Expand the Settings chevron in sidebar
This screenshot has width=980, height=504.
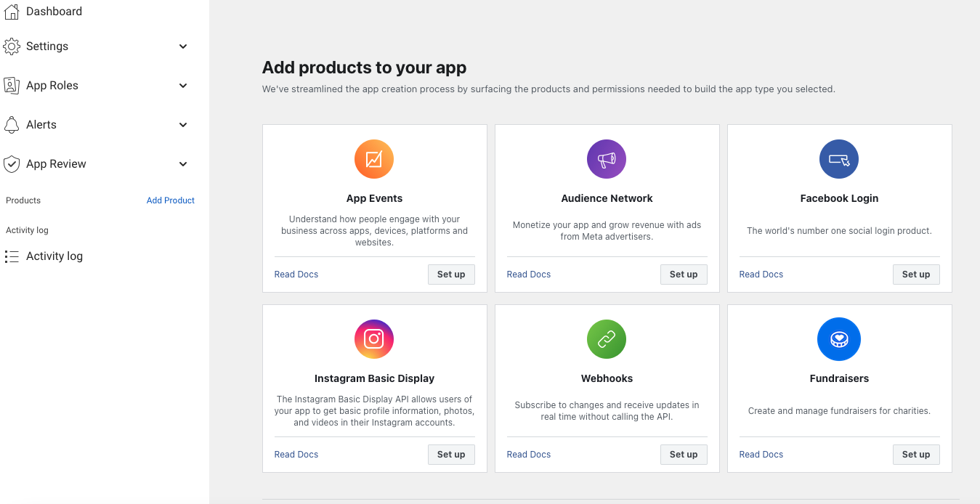pyautogui.click(x=183, y=46)
